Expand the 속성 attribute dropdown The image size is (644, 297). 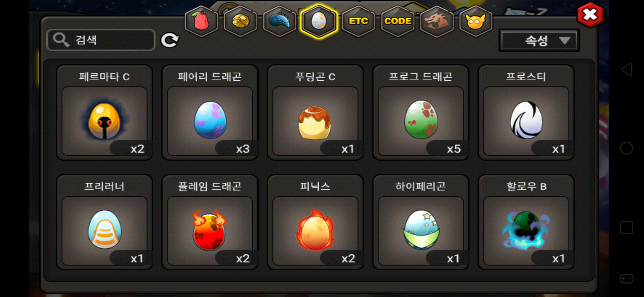(x=539, y=41)
